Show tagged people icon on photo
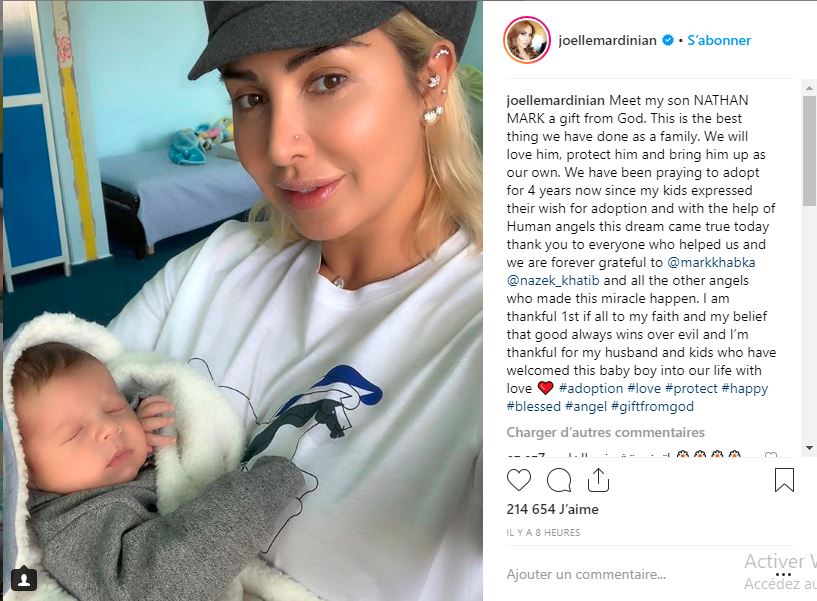The height and width of the screenshot is (601, 817). point(23,580)
